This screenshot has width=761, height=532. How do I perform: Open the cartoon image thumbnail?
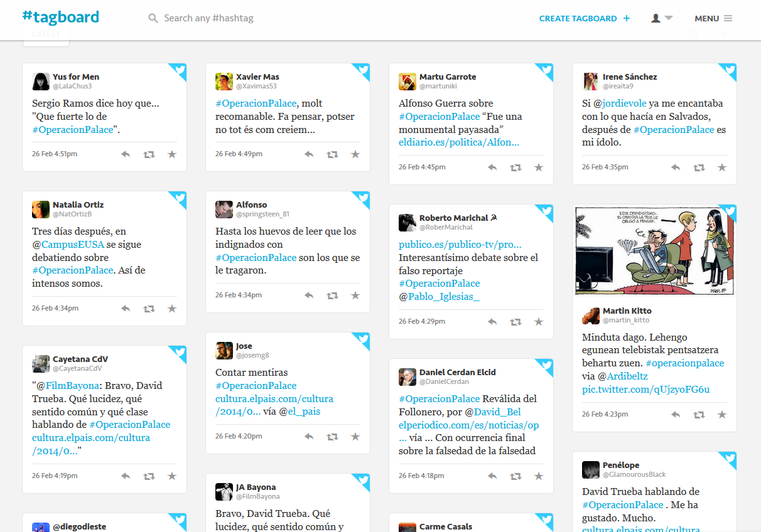point(654,250)
